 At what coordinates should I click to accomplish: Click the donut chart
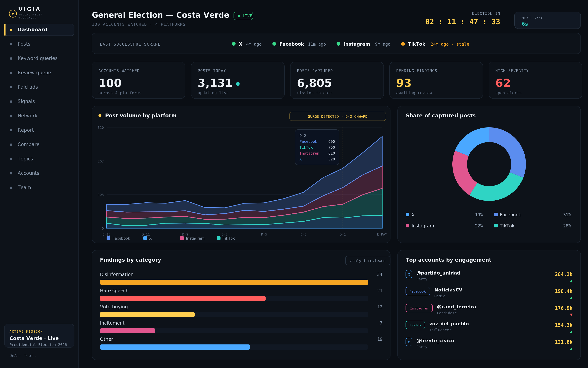tap(489, 164)
